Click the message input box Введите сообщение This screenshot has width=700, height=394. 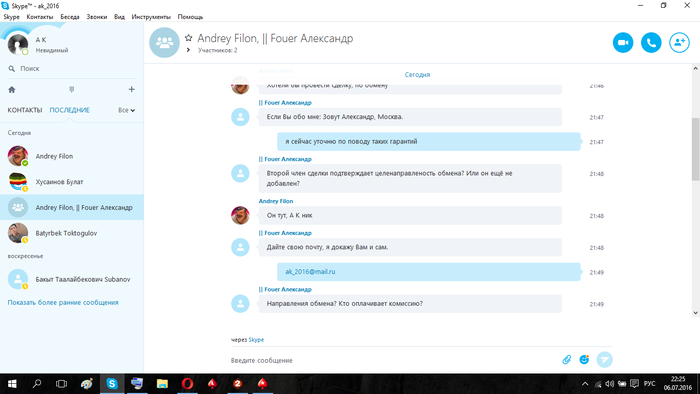pos(393,360)
